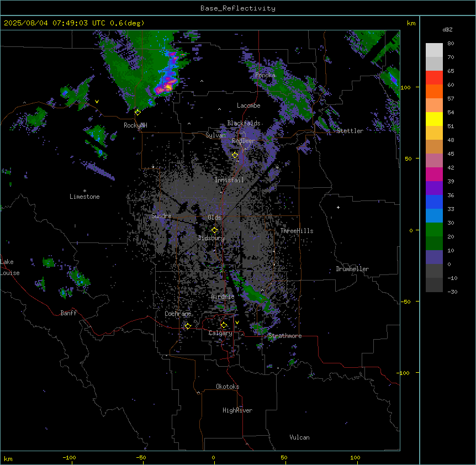Click the bright green swatch between 30 and 20 dBZ

434,230
